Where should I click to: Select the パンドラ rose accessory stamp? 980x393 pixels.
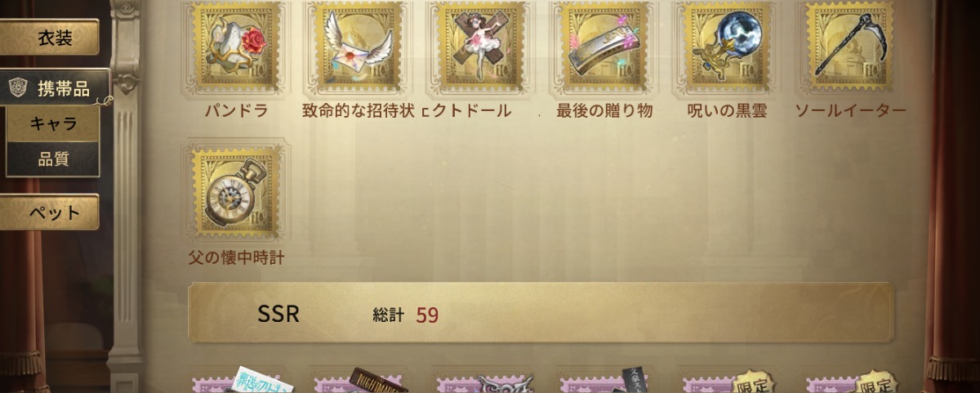[x=236, y=47]
